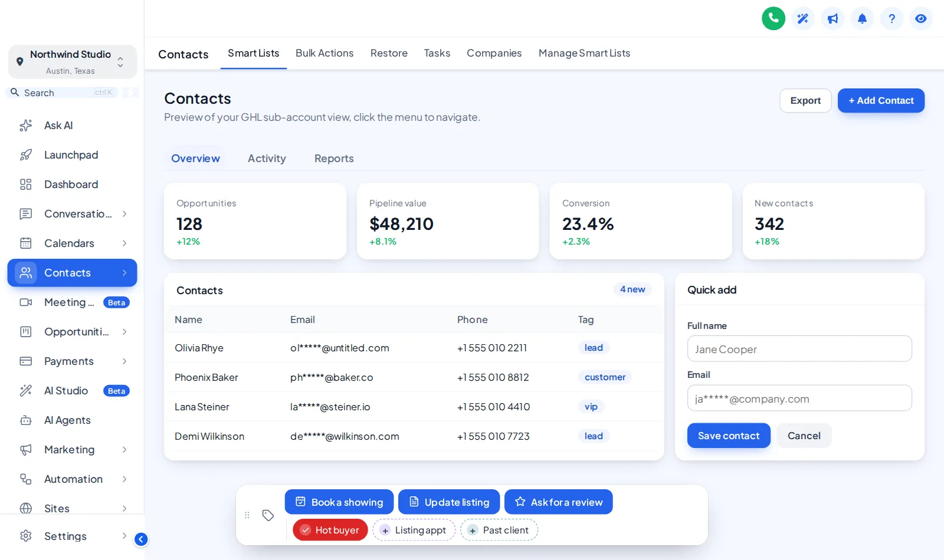Click the Book a showing button
Image resolution: width=944 pixels, height=560 pixels.
point(339,502)
